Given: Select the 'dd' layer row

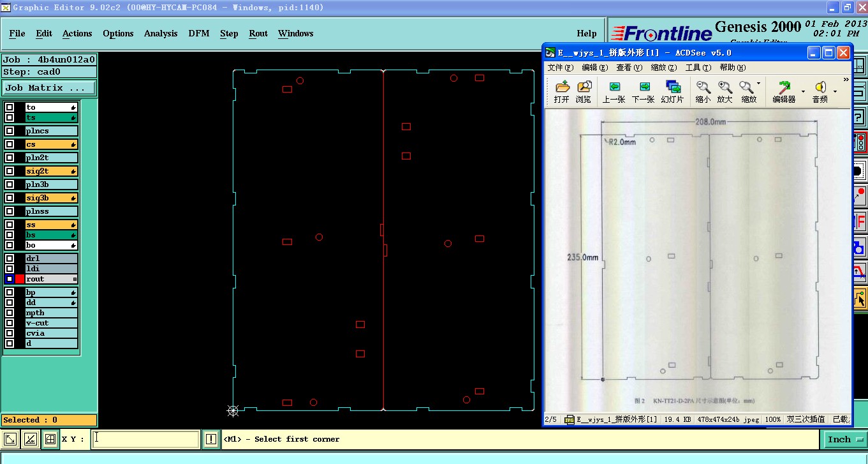Looking at the screenshot, I should click(x=51, y=303).
